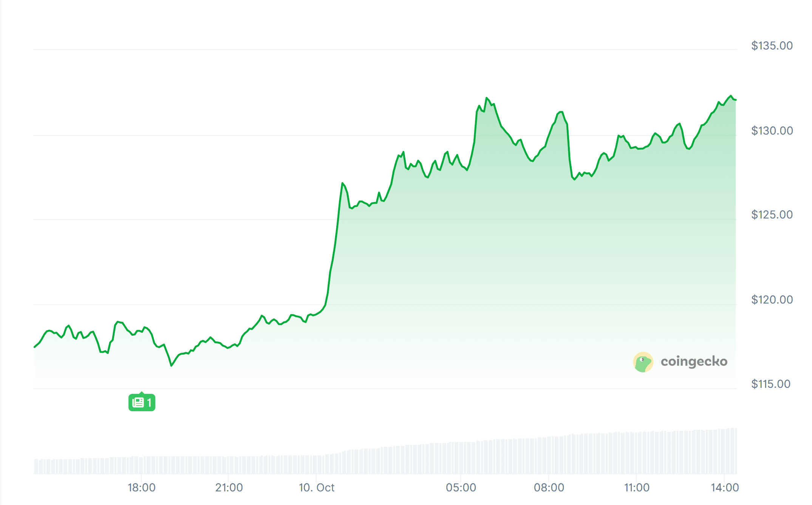Image resolution: width=812 pixels, height=505 pixels.
Task: Select the 14:00 time axis label
Action: [724, 488]
